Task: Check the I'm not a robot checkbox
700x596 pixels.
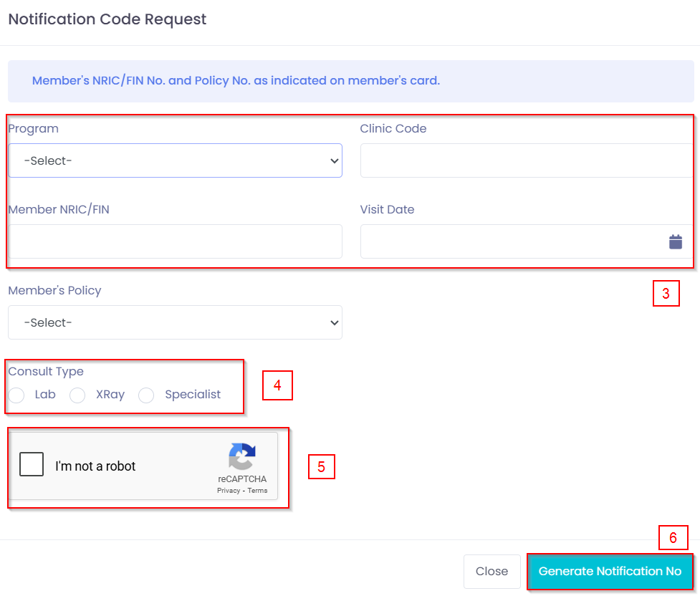Action: pos(32,464)
